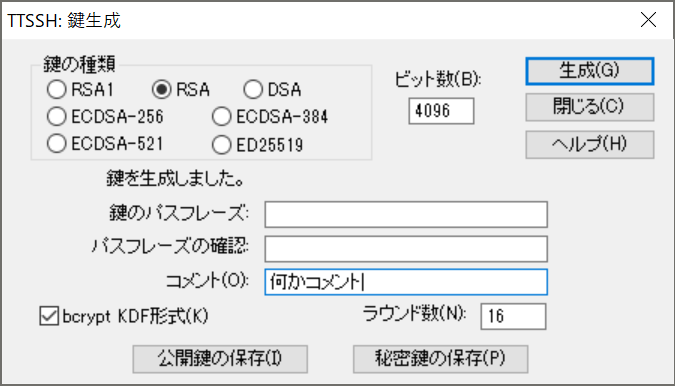The width and height of the screenshot is (675, 386).
Task: Click the 生成(G) generate button
Action: [589, 71]
